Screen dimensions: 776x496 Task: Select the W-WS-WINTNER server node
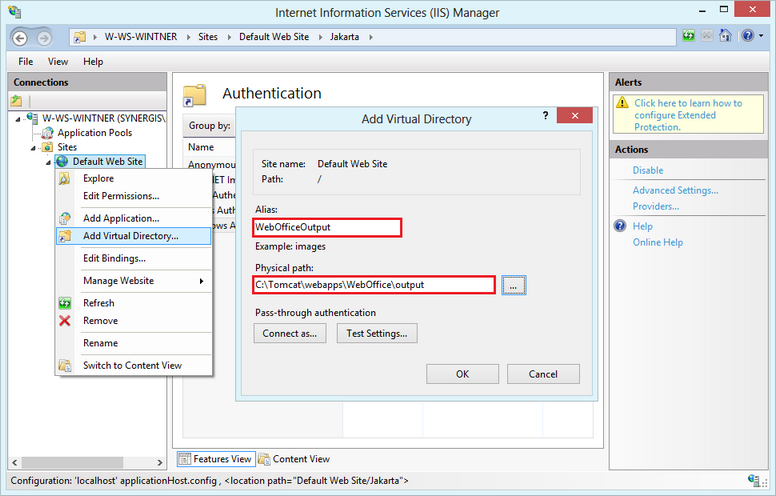[x=103, y=118]
